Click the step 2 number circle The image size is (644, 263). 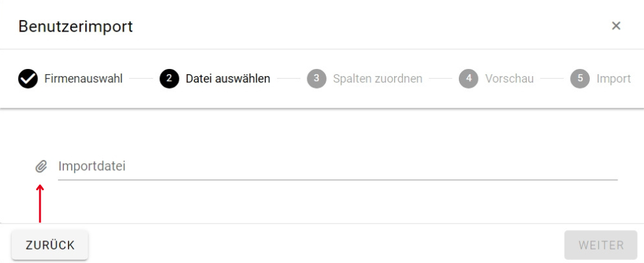pos(169,79)
